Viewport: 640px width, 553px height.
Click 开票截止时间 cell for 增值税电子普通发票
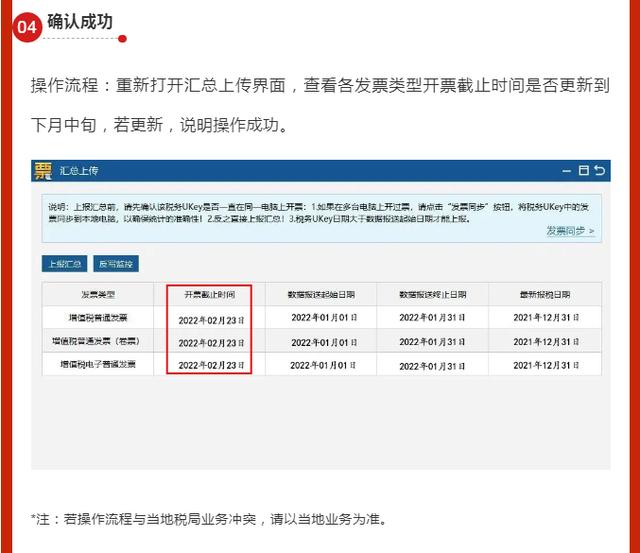point(211,365)
